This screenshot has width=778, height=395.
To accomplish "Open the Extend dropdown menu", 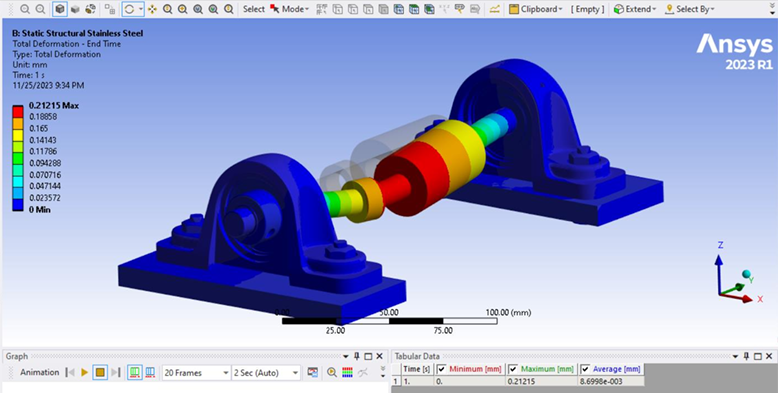I will click(x=635, y=9).
